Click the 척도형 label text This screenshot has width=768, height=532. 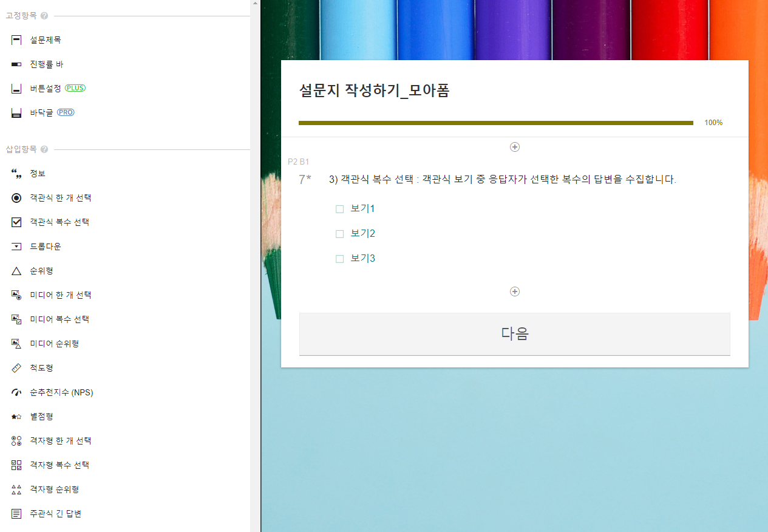click(x=42, y=368)
